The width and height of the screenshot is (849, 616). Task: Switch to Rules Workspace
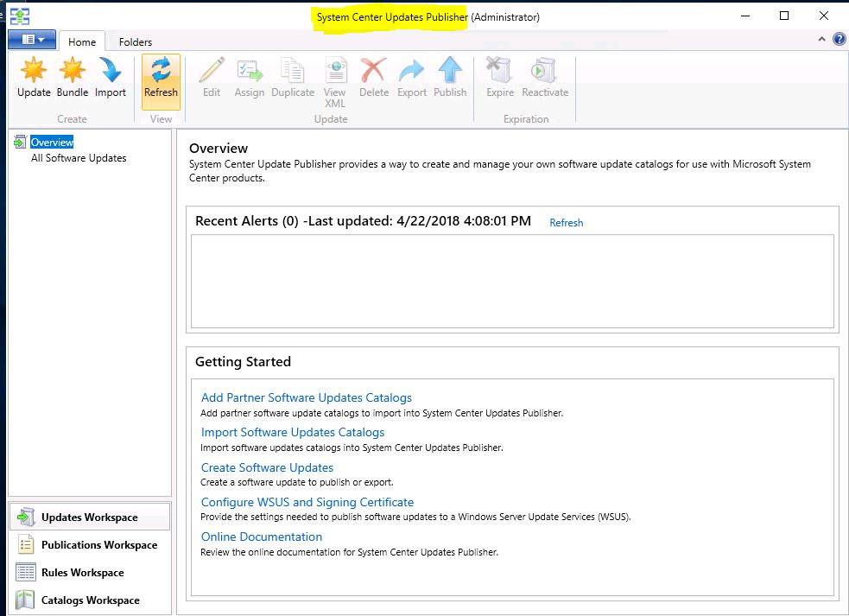click(90, 572)
